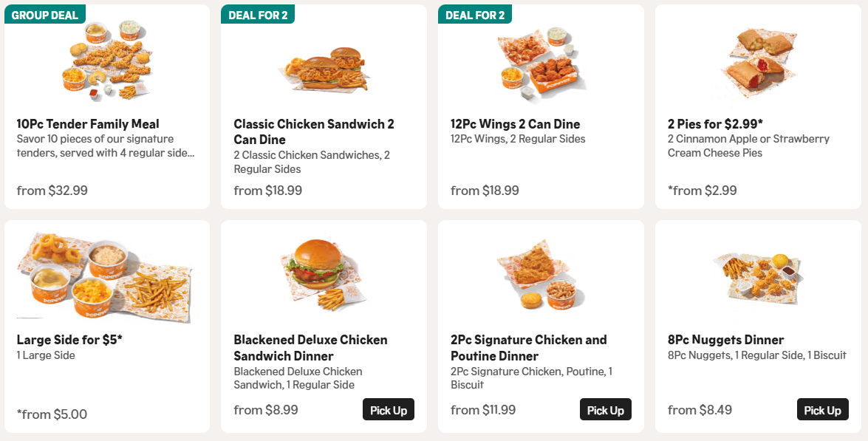Click the GROUP DEAL badge
Viewport: 868px width, 441px height.
coord(45,15)
